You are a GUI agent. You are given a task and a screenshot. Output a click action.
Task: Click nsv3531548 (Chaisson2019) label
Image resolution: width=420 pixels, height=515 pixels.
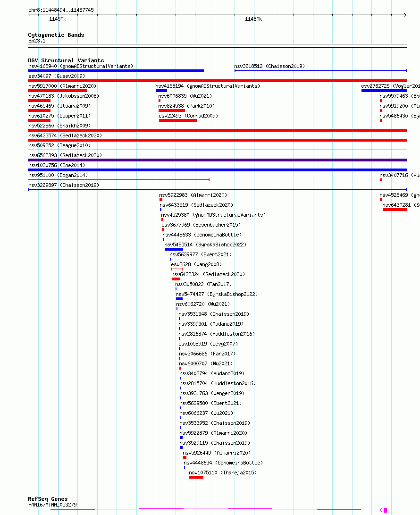point(214,313)
